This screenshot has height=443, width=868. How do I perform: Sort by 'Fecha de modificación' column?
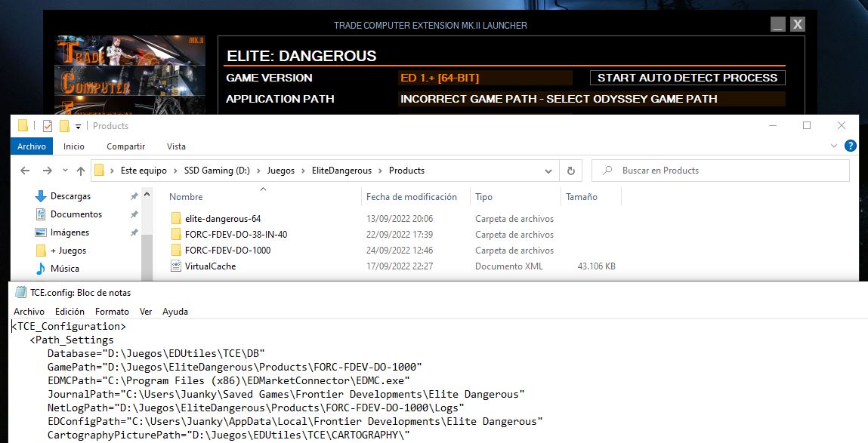coord(412,197)
